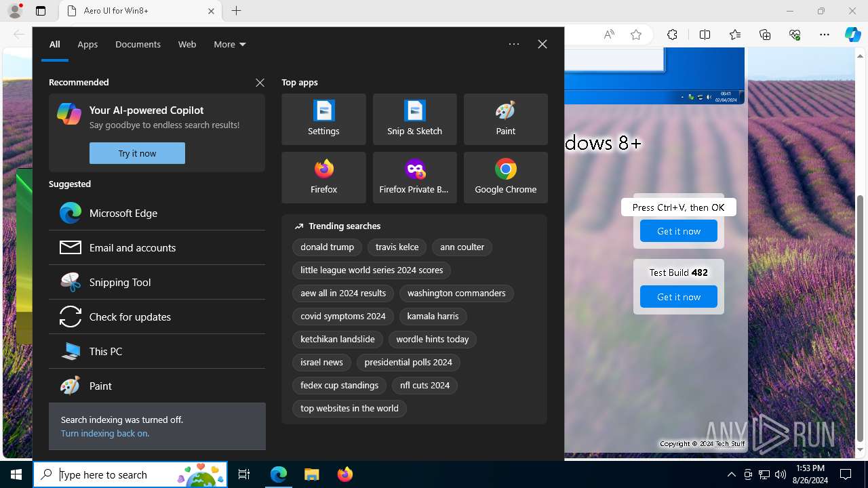Open Edge Read aloud button
The height and width of the screenshot is (488, 868).
pyautogui.click(x=609, y=35)
